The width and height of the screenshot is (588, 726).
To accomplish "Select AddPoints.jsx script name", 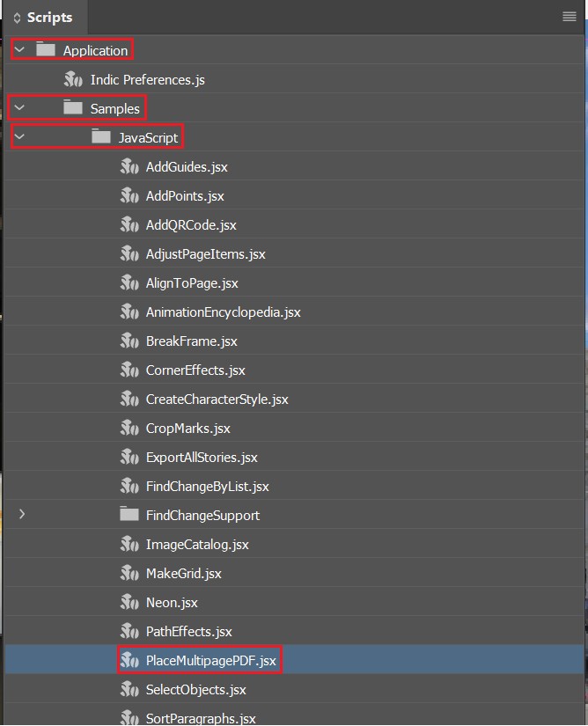I will coord(185,196).
